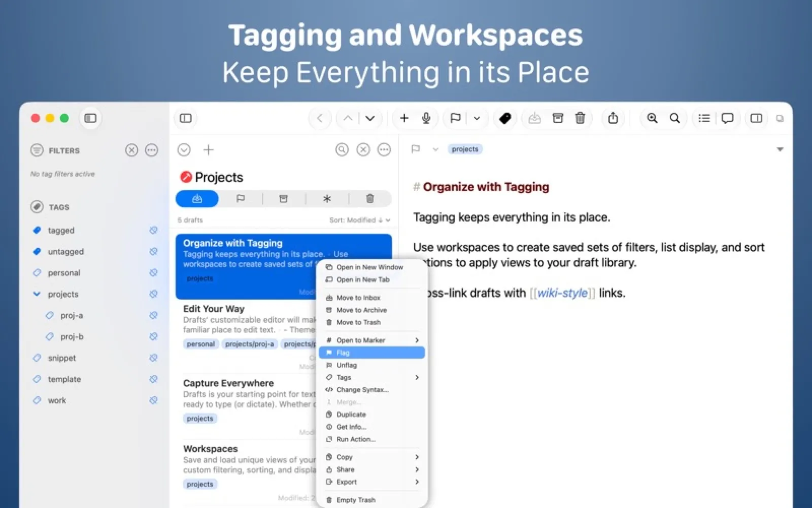The image size is (812, 508).
Task: Open the comments bubble icon
Action: [x=727, y=118]
